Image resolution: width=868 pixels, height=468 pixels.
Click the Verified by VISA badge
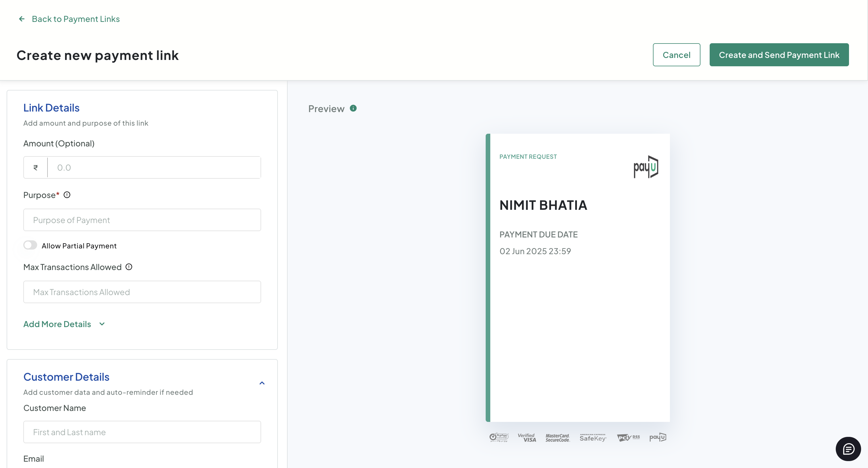click(x=527, y=438)
